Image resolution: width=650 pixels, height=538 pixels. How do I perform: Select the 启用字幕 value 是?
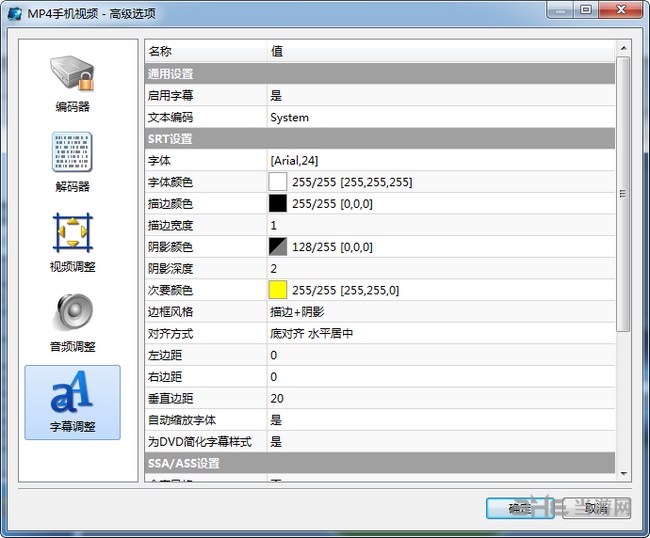(276, 96)
